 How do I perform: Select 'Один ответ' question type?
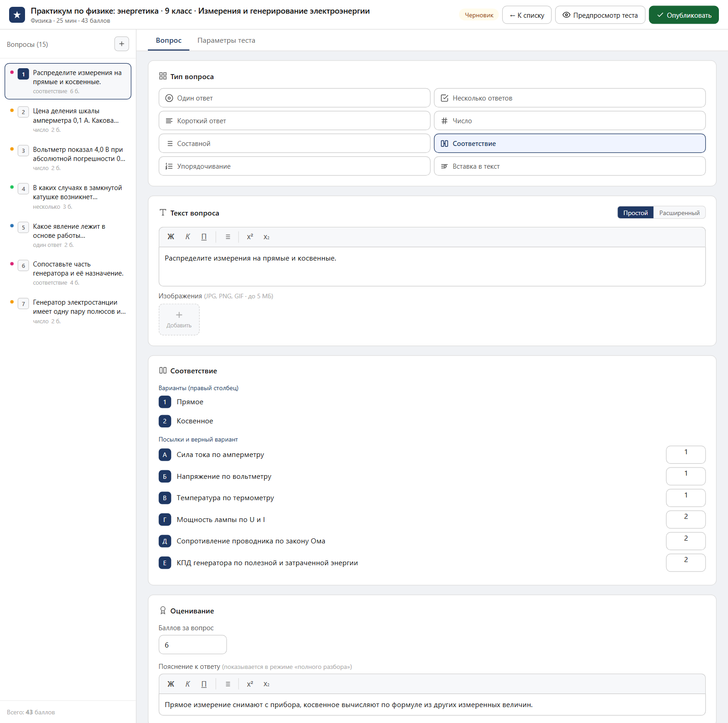point(294,98)
